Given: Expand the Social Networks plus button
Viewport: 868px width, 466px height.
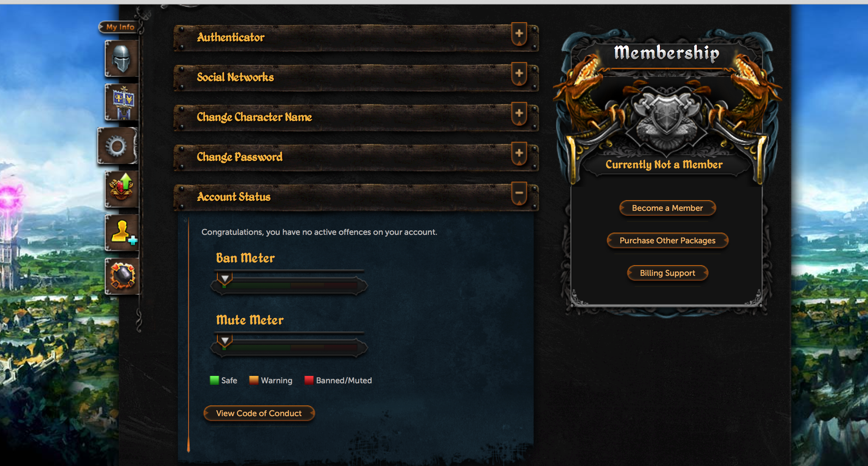Looking at the screenshot, I should 519,74.
